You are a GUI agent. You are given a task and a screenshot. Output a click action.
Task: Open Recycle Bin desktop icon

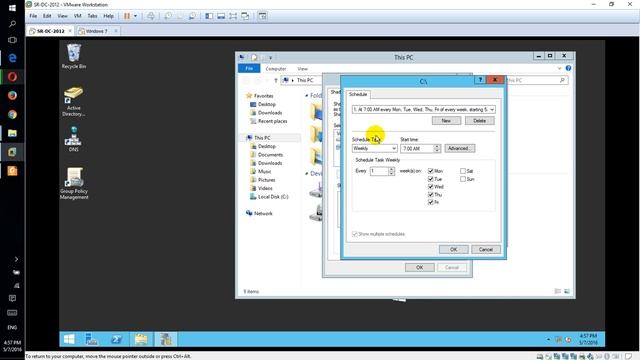point(74,56)
